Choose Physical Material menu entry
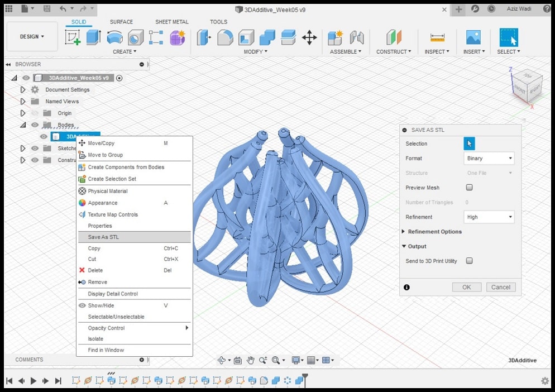 pos(134,191)
